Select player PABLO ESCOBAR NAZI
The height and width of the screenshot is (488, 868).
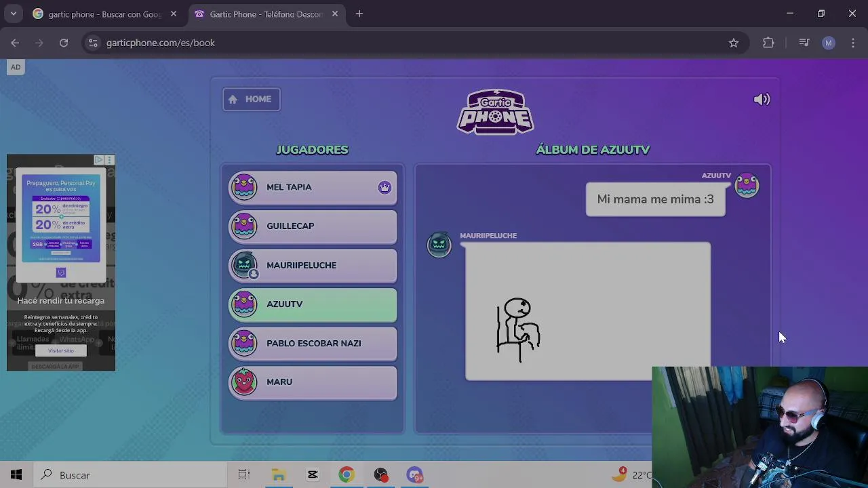coord(313,343)
